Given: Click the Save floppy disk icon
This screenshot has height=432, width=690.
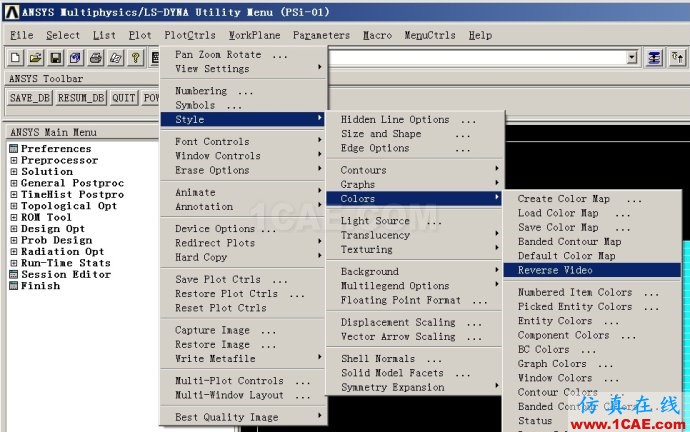Looking at the screenshot, I should 55,58.
